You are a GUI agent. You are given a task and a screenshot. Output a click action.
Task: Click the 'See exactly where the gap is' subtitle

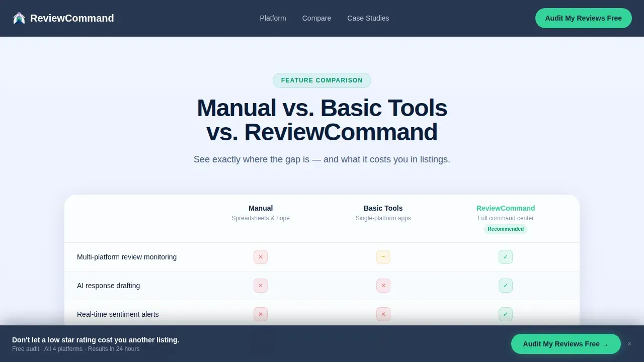[x=322, y=159]
